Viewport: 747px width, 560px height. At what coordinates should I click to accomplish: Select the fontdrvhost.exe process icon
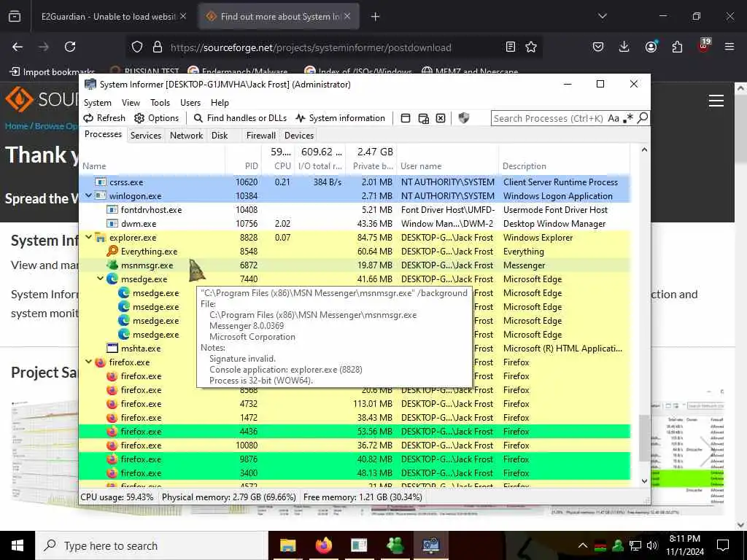point(112,209)
